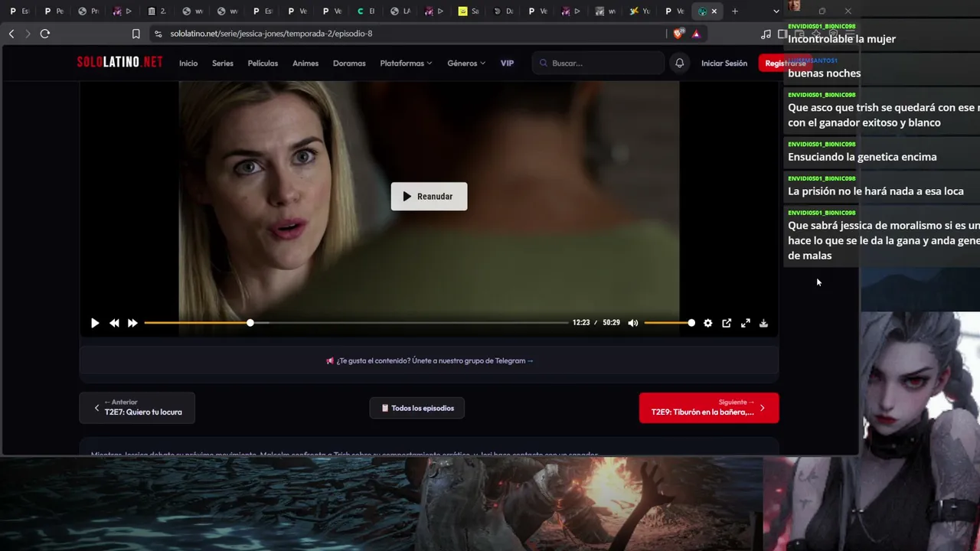The image size is (980, 551).
Task: Go to previous episode T2E7: Quiero tu locura
Action: click(137, 408)
